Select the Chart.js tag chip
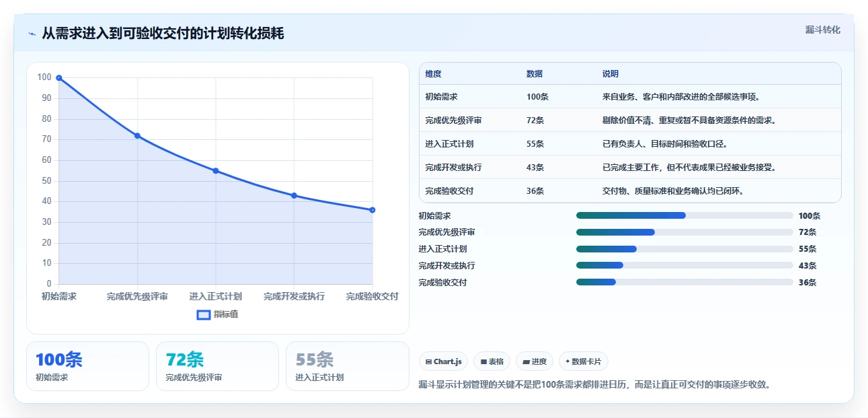 coord(444,361)
